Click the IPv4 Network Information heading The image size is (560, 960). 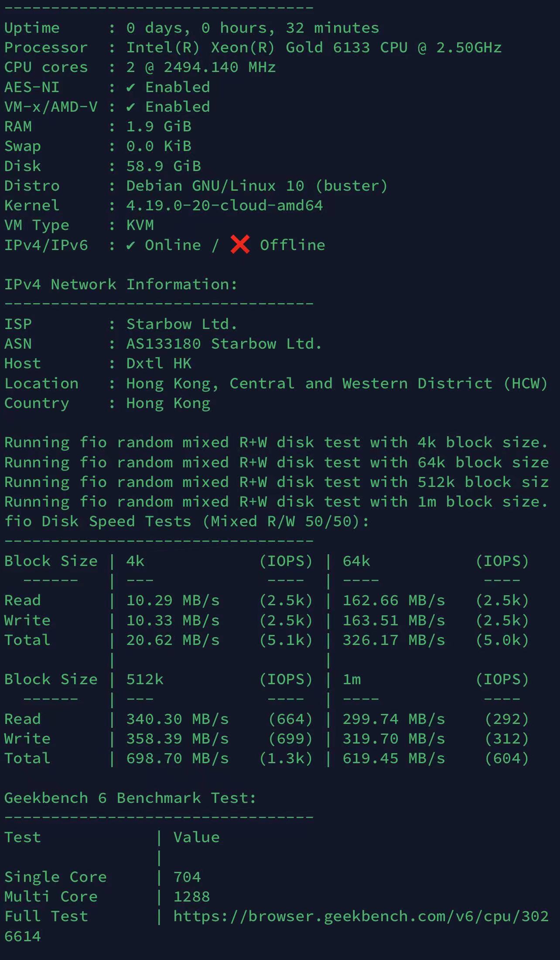pos(121,285)
